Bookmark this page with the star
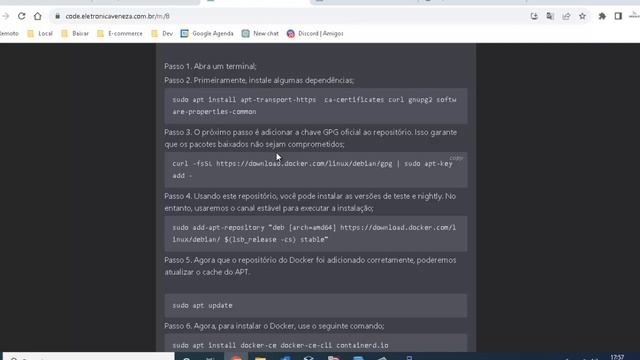 click(x=582, y=16)
